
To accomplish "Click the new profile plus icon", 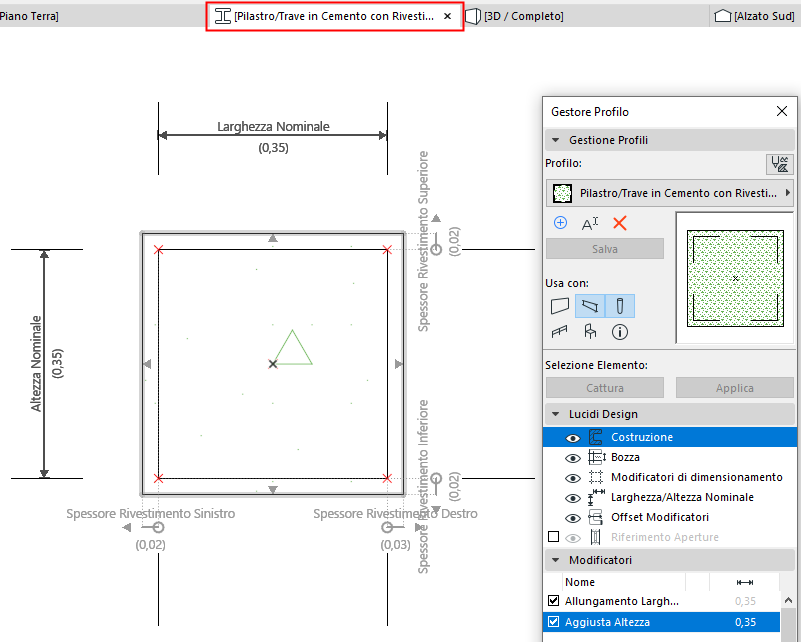I will (560, 223).
